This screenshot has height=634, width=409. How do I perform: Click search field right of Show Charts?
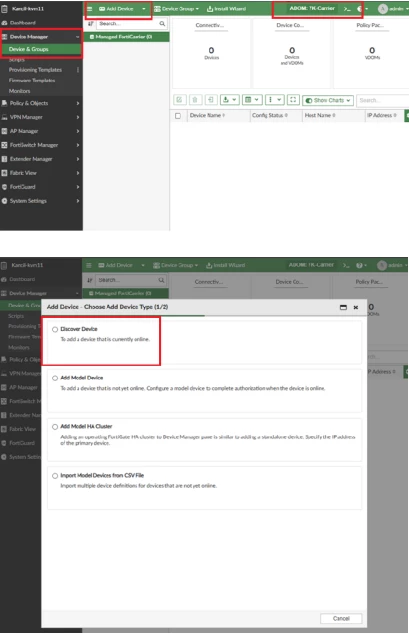pyautogui.click(x=383, y=100)
